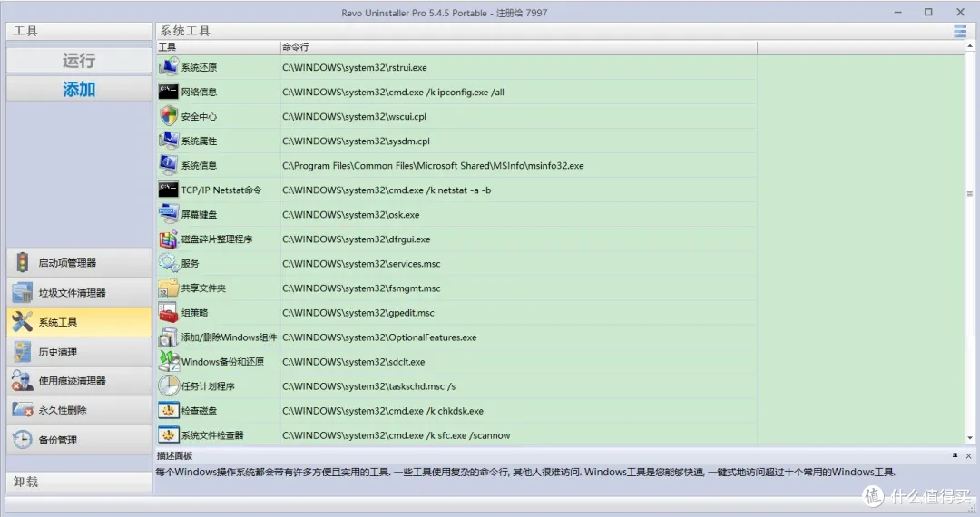Expand the 卸载 section at the bottom
The width and height of the screenshot is (980, 517).
[x=79, y=482]
